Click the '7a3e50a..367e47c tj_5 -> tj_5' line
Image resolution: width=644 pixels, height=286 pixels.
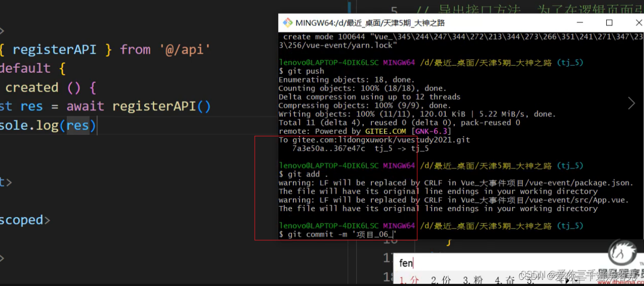pos(360,149)
